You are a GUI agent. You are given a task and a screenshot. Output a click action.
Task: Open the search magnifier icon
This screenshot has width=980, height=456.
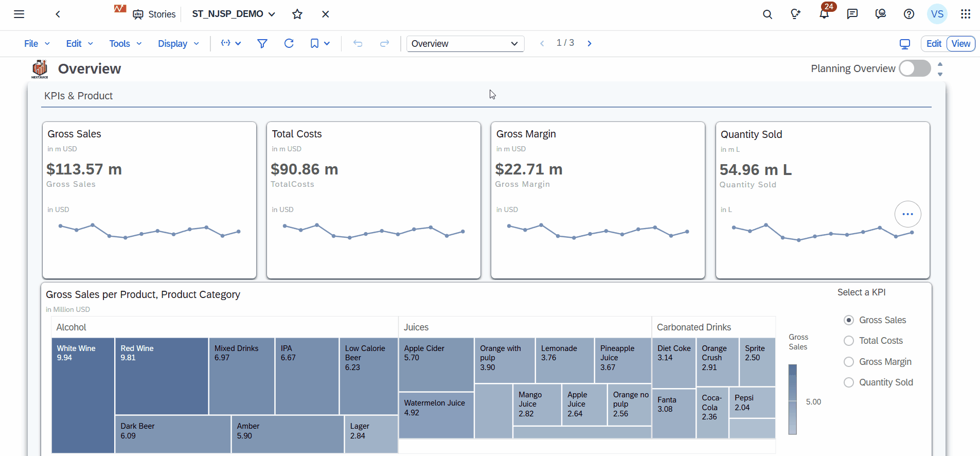click(767, 14)
